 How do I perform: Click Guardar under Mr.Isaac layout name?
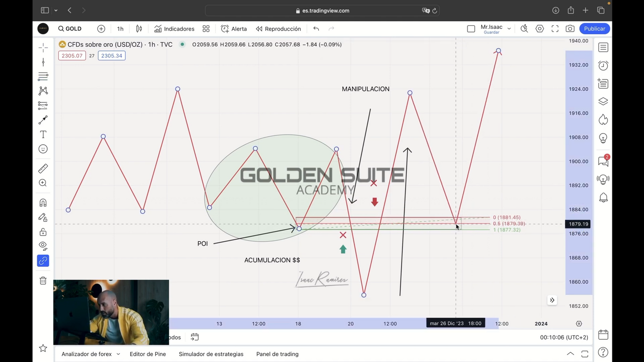(492, 33)
